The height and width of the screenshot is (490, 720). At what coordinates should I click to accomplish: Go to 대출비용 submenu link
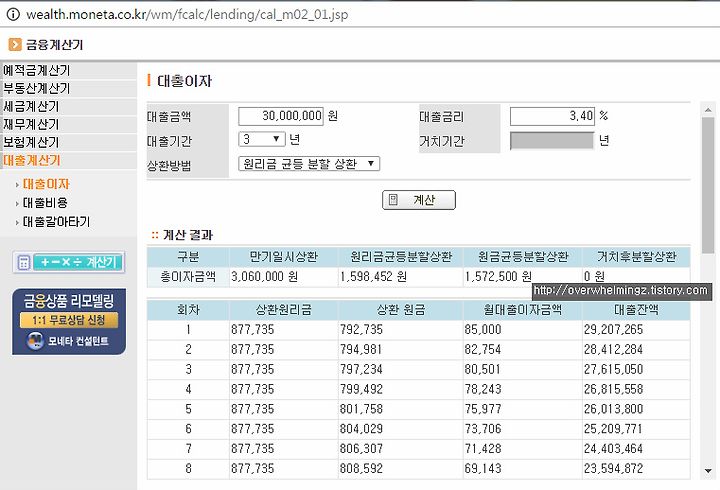(x=45, y=203)
